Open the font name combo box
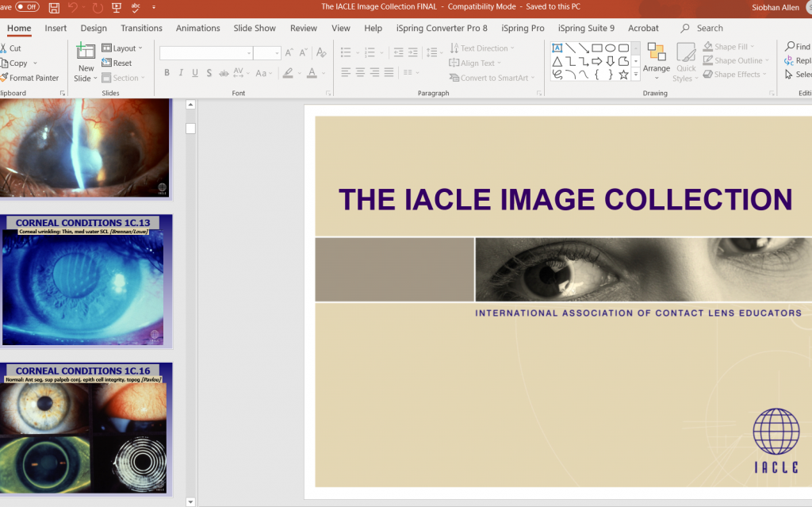Image resolution: width=812 pixels, height=507 pixels. (x=206, y=53)
